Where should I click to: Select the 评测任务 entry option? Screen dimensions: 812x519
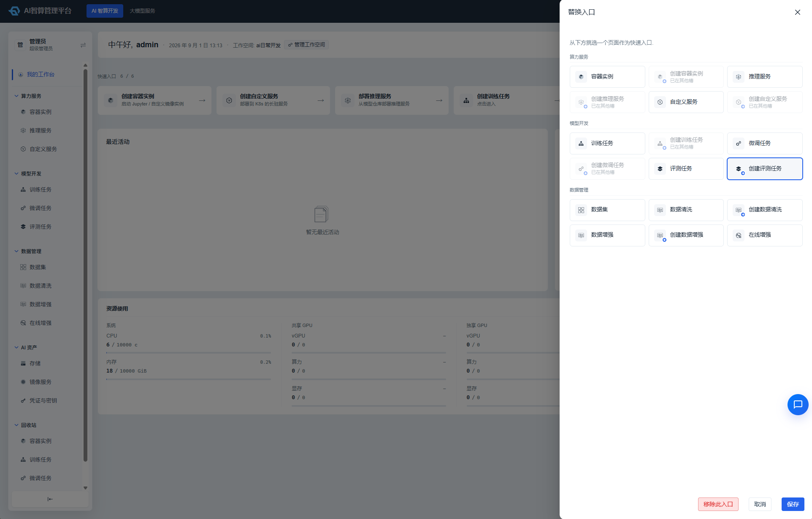click(x=686, y=169)
